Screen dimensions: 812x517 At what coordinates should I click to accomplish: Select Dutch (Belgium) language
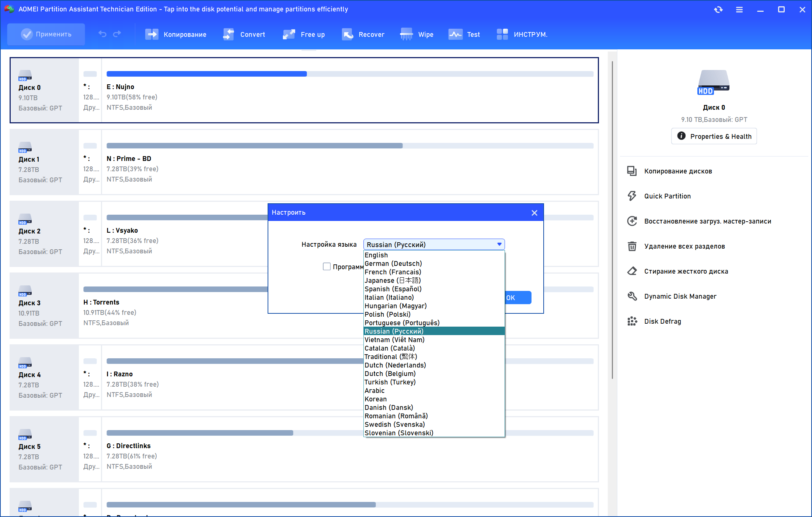click(x=434, y=373)
